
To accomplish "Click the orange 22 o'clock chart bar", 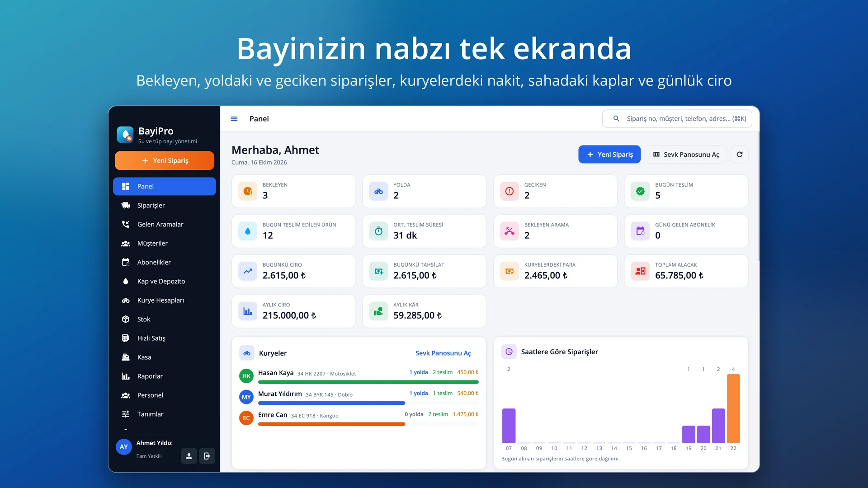I will pos(733,408).
